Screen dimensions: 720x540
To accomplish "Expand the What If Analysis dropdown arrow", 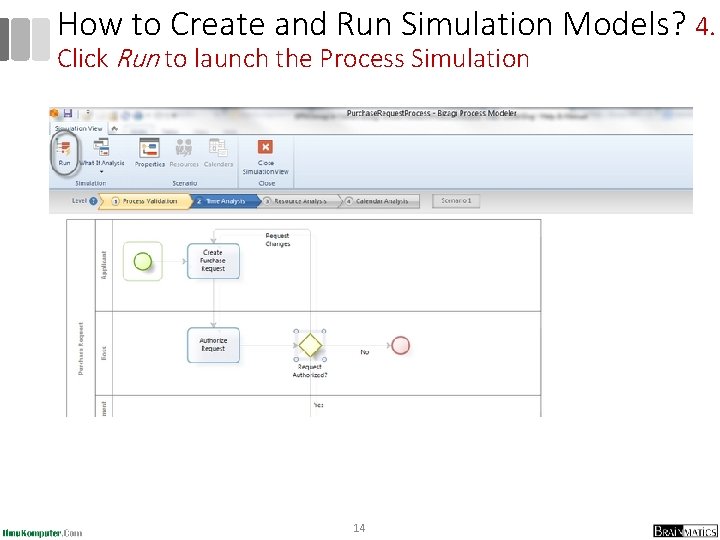I will [x=101, y=172].
